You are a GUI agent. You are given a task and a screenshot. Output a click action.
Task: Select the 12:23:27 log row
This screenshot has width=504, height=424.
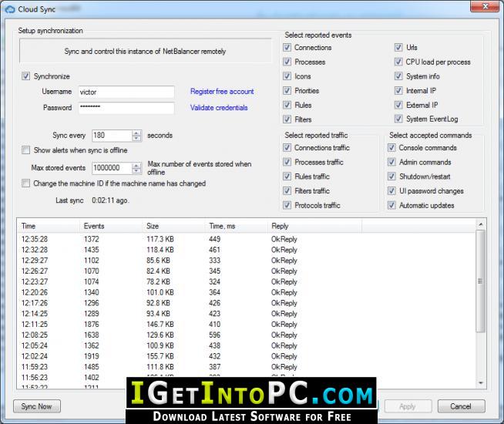click(246, 281)
